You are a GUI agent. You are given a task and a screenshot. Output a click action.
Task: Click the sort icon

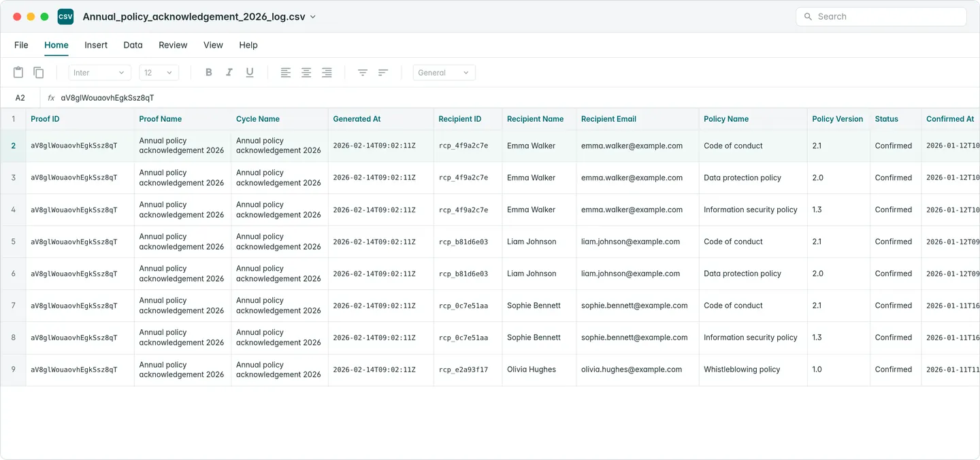pos(383,72)
